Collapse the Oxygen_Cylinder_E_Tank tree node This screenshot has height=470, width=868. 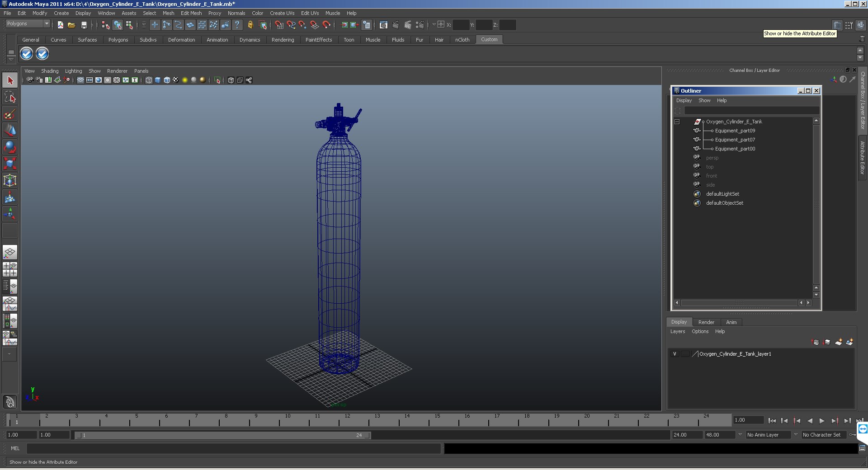(677, 122)
